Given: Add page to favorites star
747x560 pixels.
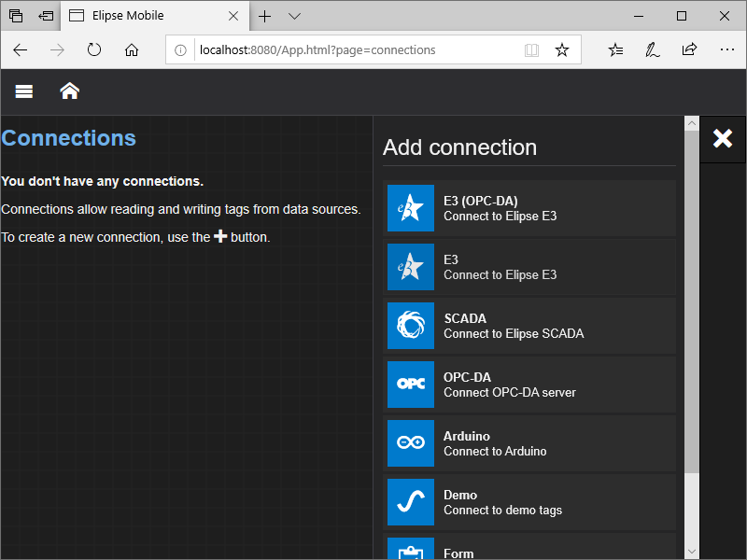Looking at the screenshot, I should [561, 50].
